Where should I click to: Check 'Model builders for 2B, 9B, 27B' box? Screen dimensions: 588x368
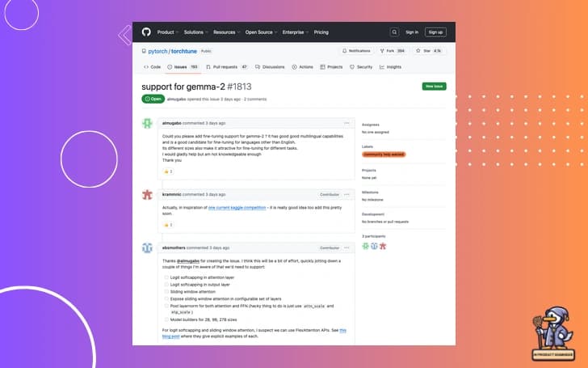click(166, 319)
